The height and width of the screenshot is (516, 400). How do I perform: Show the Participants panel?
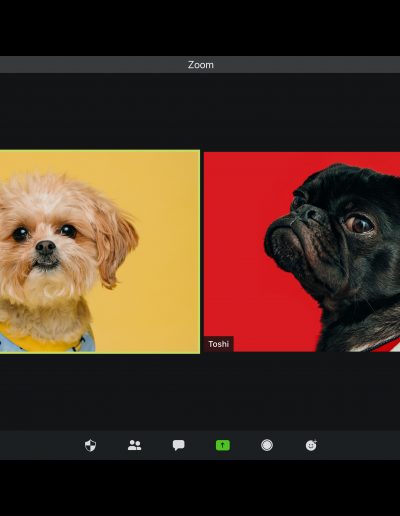click(134, 445)
